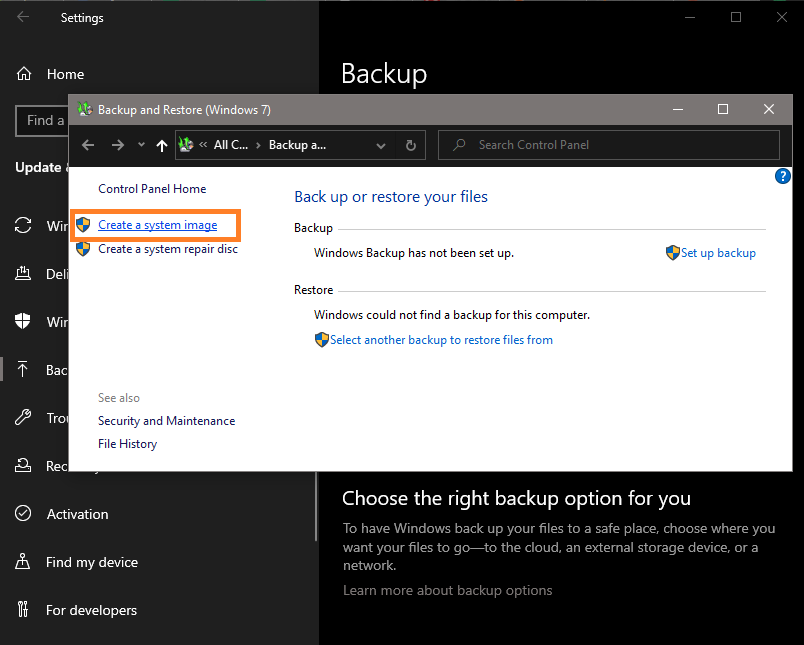Click the Settings back arrow
The width and height of the screenshot is (804, 645).
coord(23,17)
